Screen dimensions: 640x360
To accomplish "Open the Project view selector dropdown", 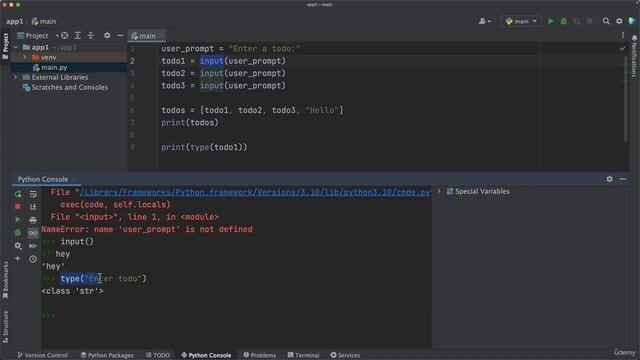I will tap(38, 36).
